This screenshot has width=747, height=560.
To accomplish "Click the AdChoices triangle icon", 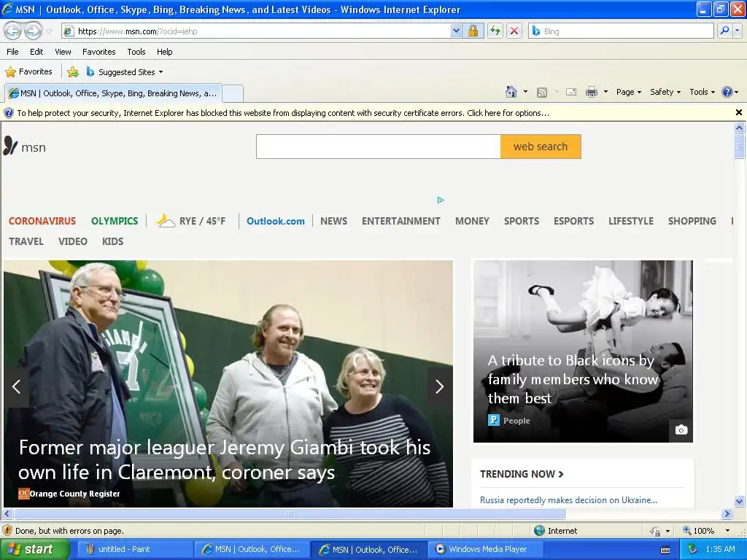I will click(441, 200).
